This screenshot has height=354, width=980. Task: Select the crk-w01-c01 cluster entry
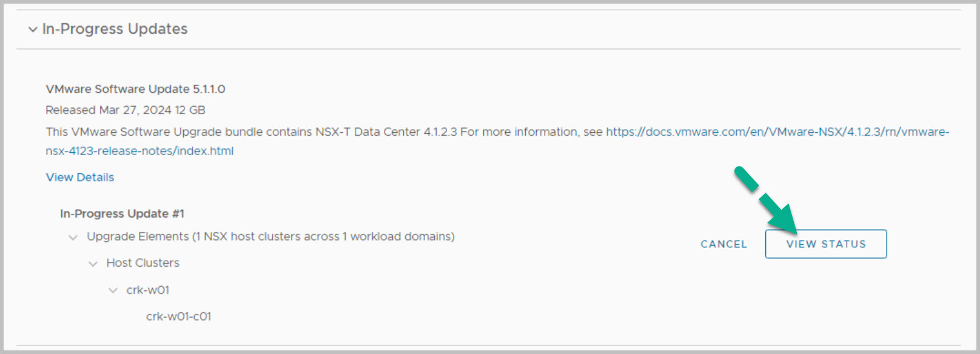tap(179, 316)
